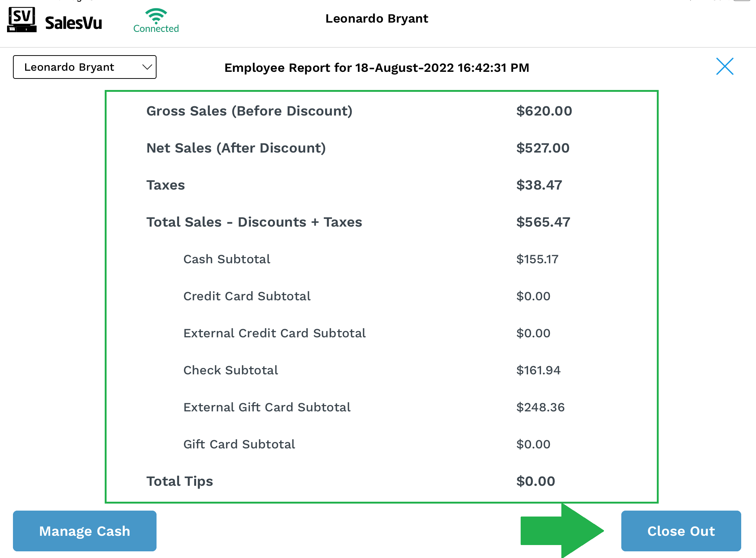756x558 pixels.
Task: Click the Total Sales - Discounts + Taxes row
Action: pos(254,222)
